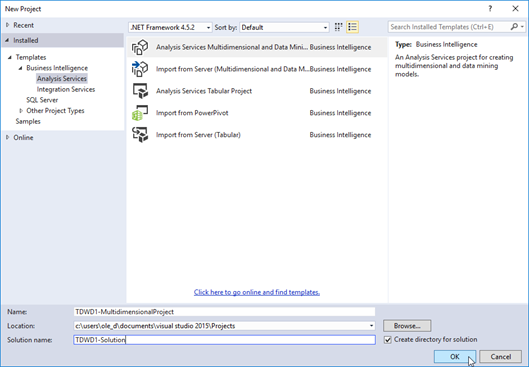Select 'Import from PowerPivot' template name

[x=192, y=113]
